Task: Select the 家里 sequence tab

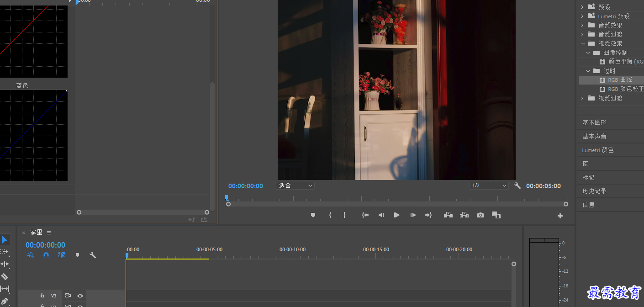Action: pos(36,232)
